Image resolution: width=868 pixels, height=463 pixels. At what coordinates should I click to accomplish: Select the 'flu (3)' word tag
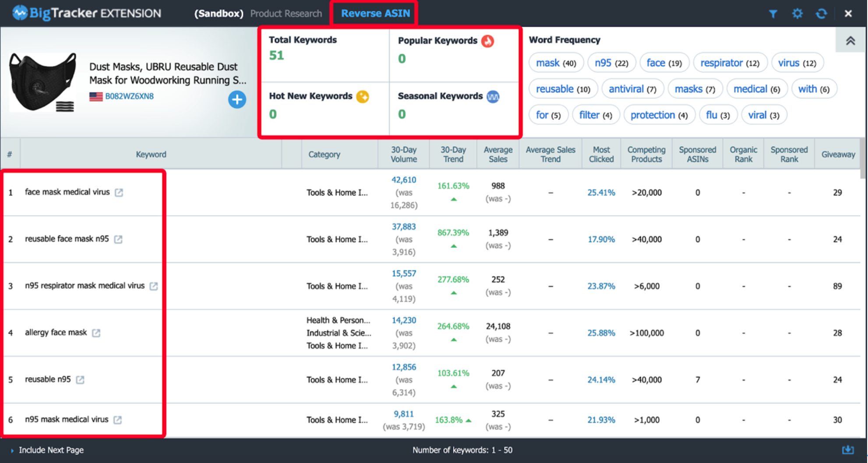click(718, 115)
